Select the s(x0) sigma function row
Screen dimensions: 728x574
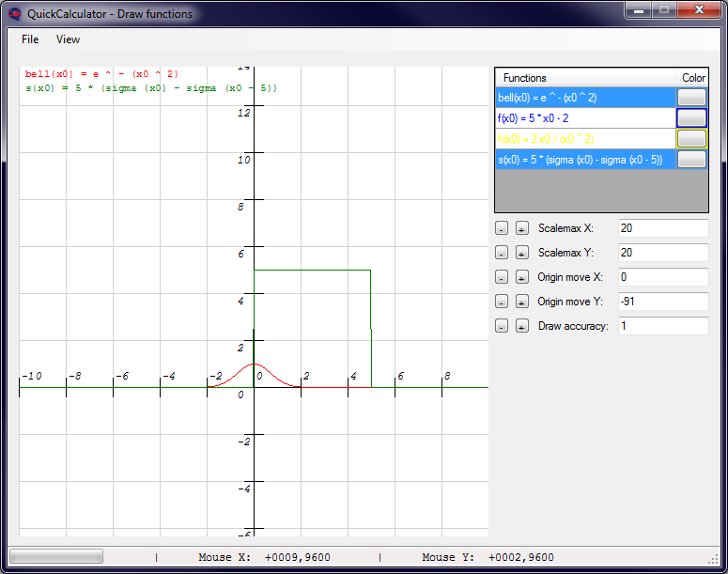[x=585, y=160]
